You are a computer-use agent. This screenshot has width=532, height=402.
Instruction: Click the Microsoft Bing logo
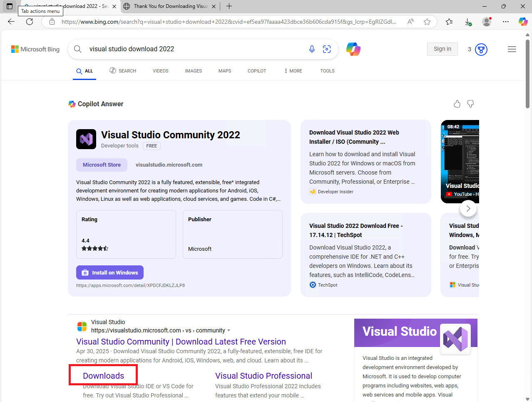coord(35,49)
